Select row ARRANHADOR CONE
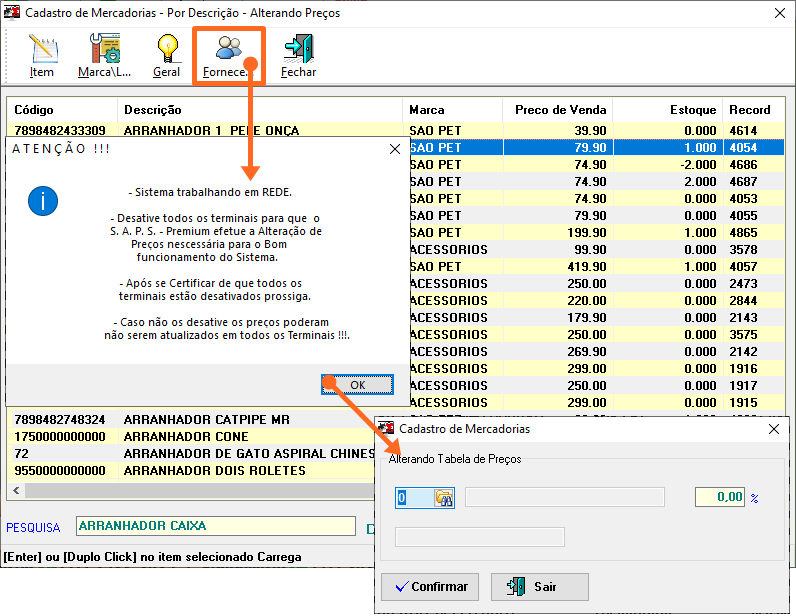Screen dimensions: 796x616 click(x=191, y=437)
